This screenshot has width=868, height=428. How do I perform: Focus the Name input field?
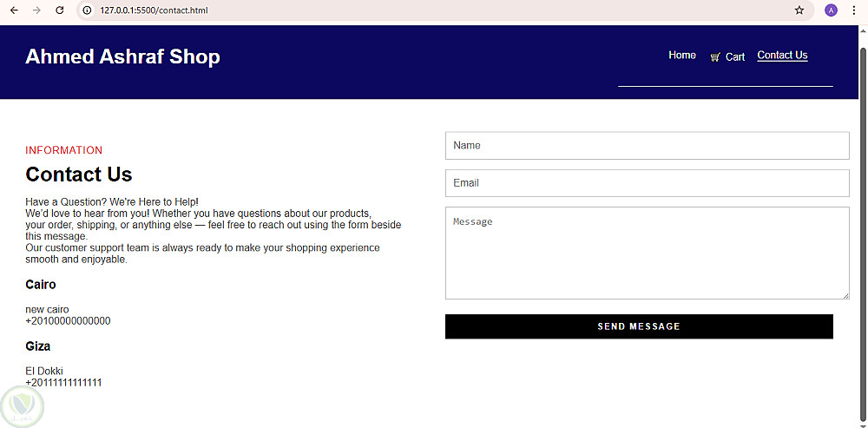(x=647, y=146)
